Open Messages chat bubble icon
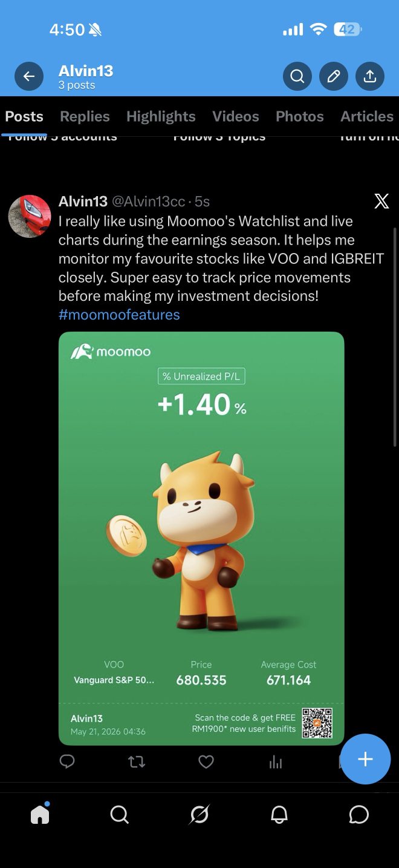The image size is (399, 868). 359,815
